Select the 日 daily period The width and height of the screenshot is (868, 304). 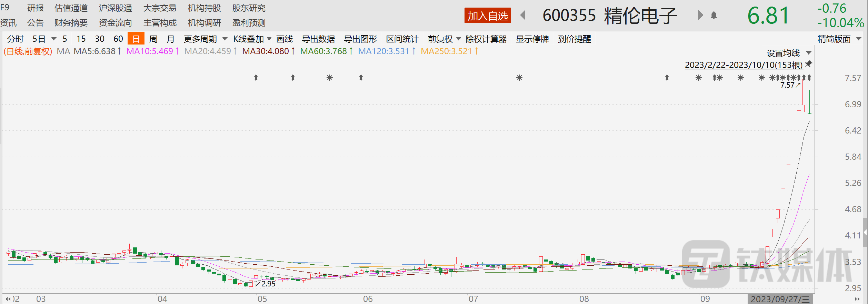(x=136, y=39)
